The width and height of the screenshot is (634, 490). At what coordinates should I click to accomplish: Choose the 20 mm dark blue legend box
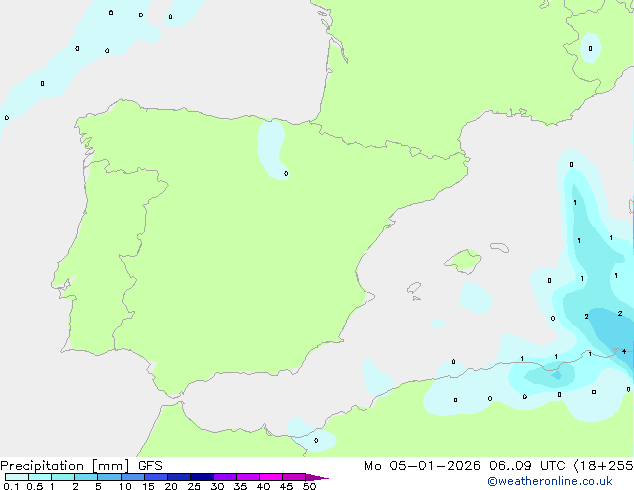[x=179, y=477]
